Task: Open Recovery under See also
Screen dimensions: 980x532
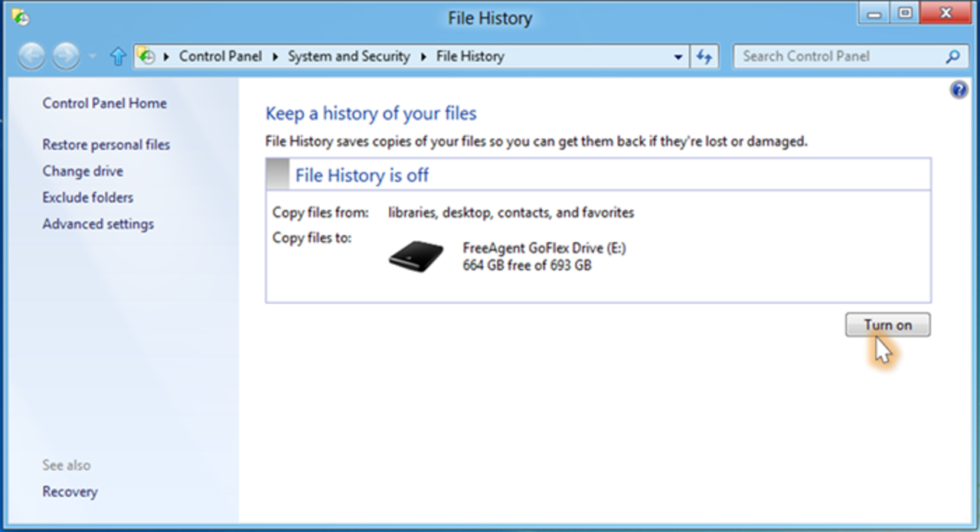Action: [70, 491]
